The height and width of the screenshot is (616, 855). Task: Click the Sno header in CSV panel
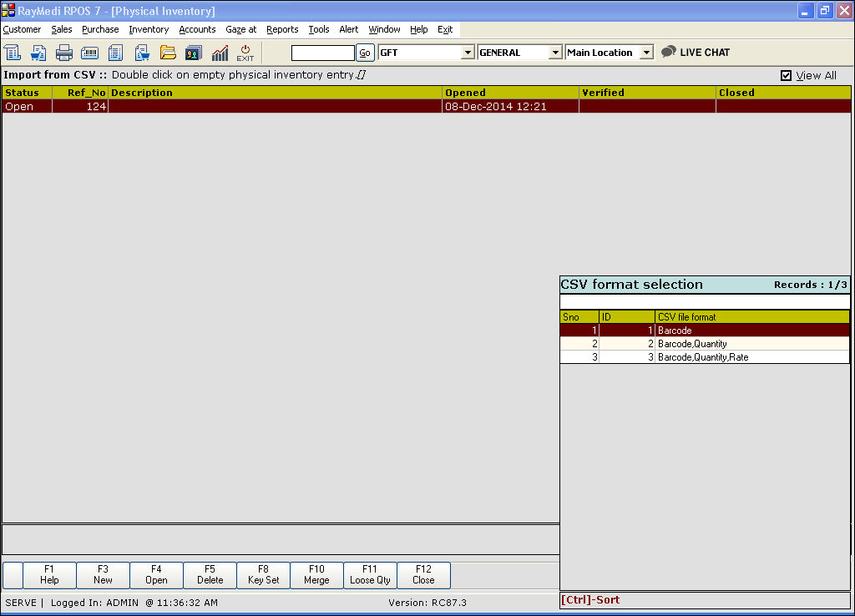(x=579, y=316)
